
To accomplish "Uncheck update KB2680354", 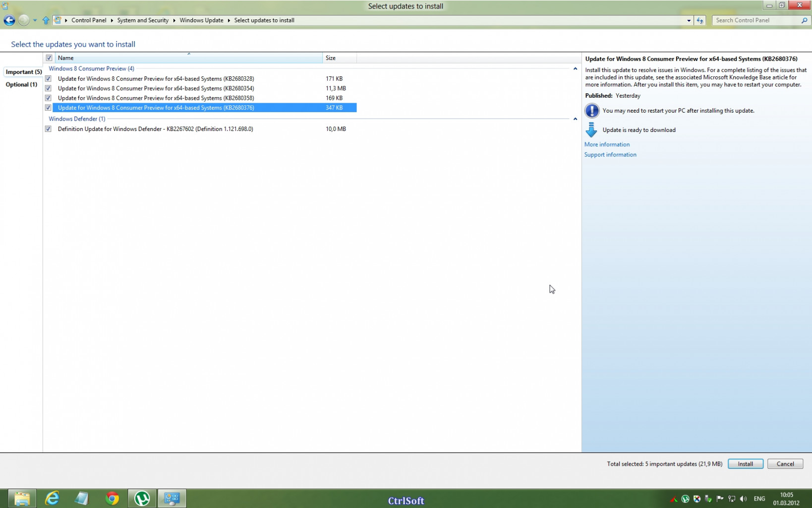I will [48, 88].
